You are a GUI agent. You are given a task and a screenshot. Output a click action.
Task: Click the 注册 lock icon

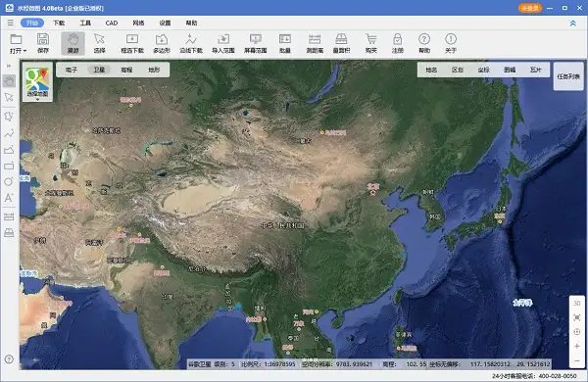click(398, 43)
